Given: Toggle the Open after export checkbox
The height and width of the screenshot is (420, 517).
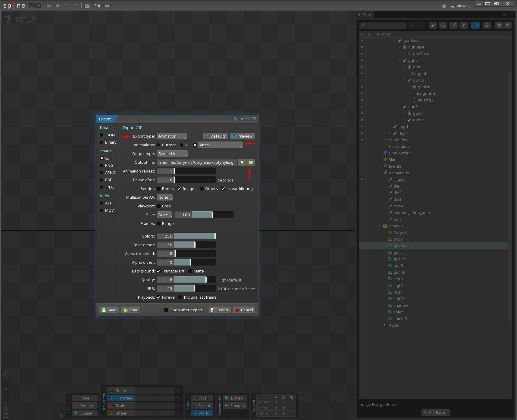Looking at the screenshot, I should tap(166, 310).
